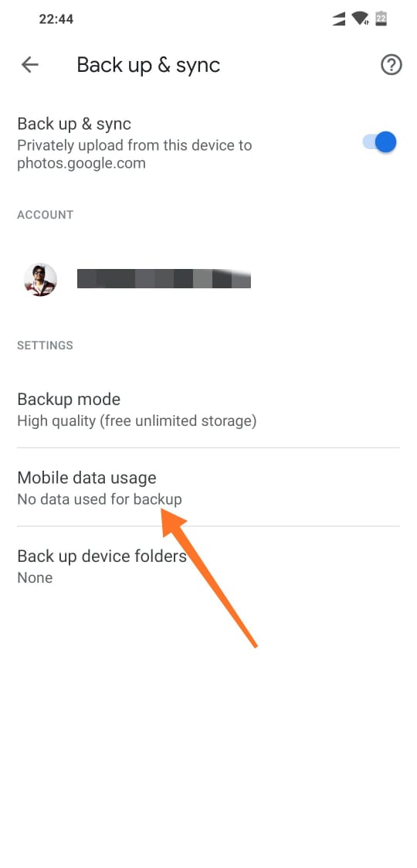Viewport: 417px width, 868px height.
Task: Tap the SETTINGS section header
Action: 45,345
